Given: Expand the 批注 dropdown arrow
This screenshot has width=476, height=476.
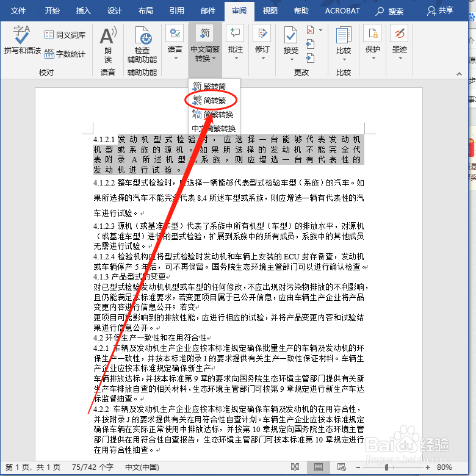Looking at the screenshot, I should 236,59.
